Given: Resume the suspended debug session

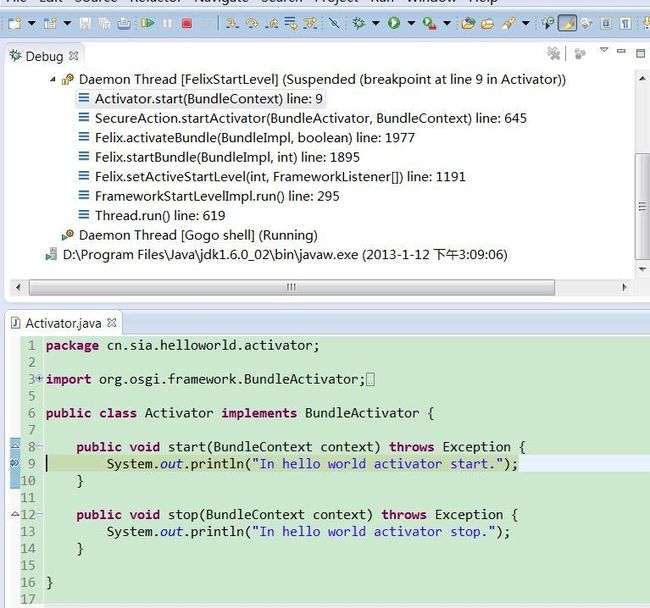Looking at the screenshot, I should coord(147,23).
